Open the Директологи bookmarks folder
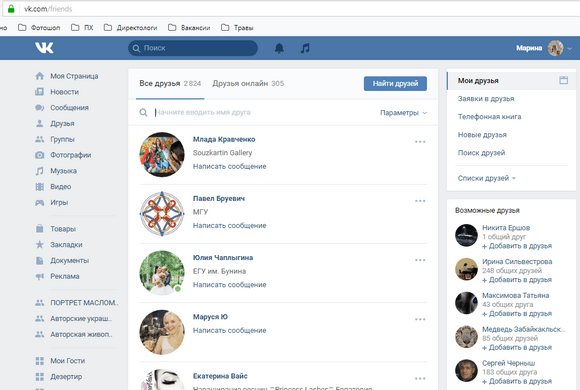580x390 pixels. click(130, 27)
